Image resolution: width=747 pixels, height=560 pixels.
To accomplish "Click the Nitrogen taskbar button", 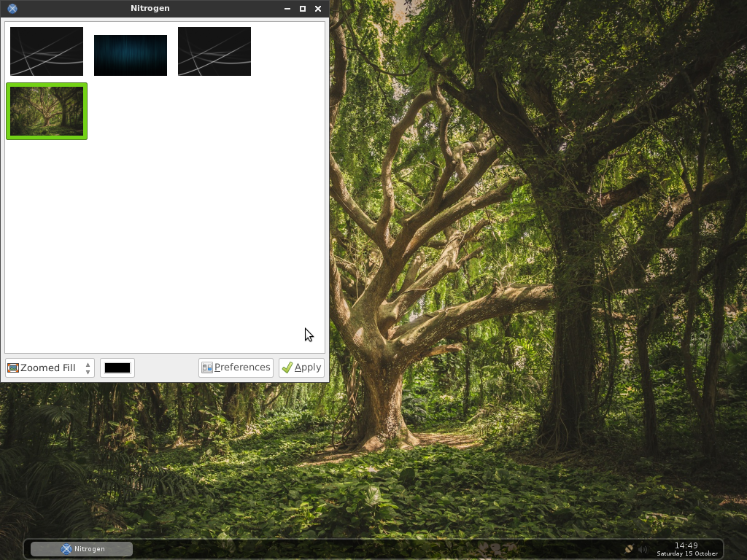I will click(x=82, y=549).
